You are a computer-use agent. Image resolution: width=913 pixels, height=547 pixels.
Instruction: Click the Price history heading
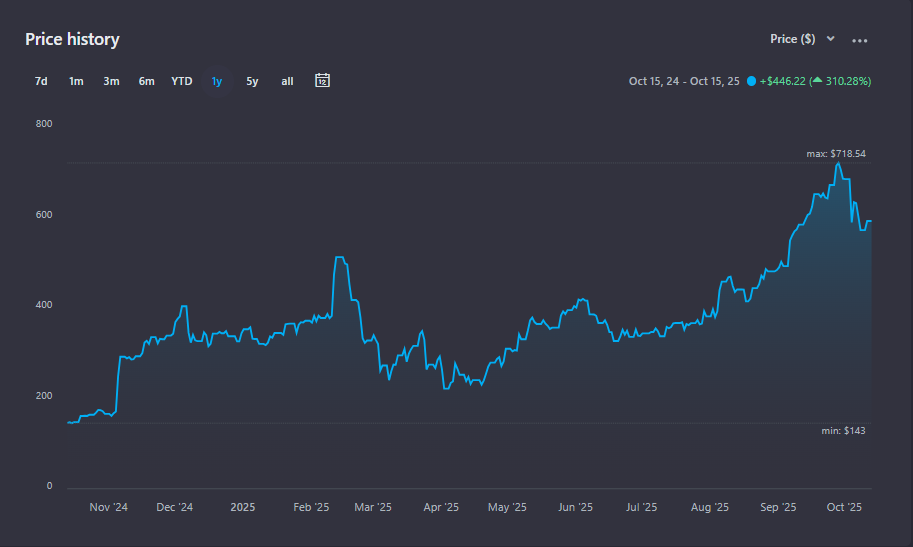(72, 40)
